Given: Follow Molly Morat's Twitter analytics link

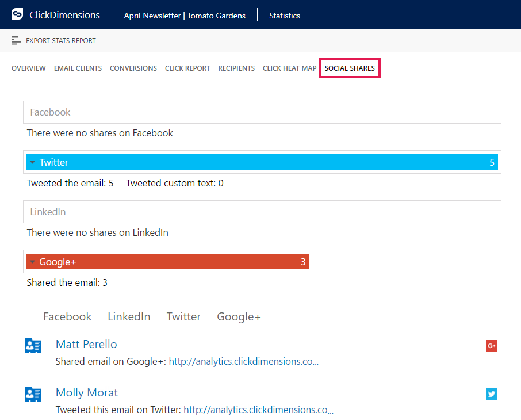Looking at the screenshot, I should pyautogui.click(x=259, y=410).
